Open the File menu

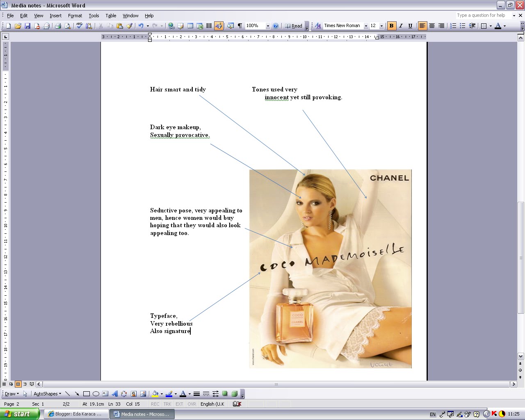coord(10,16)
